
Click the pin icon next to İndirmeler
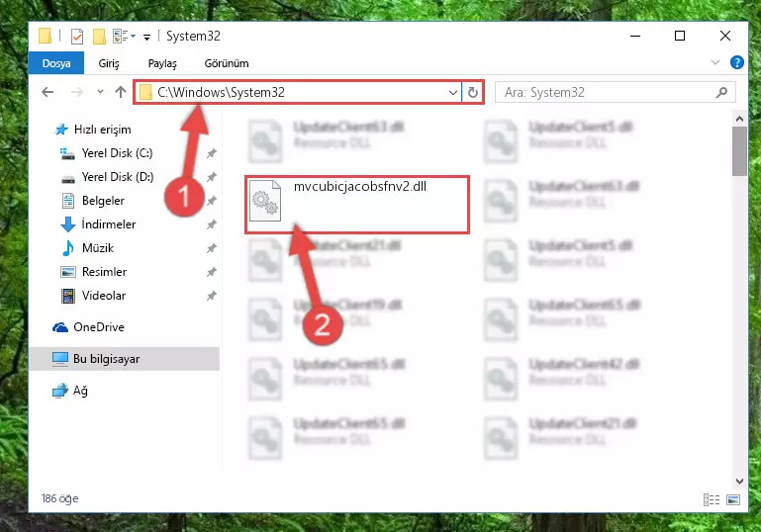[211, 224]
